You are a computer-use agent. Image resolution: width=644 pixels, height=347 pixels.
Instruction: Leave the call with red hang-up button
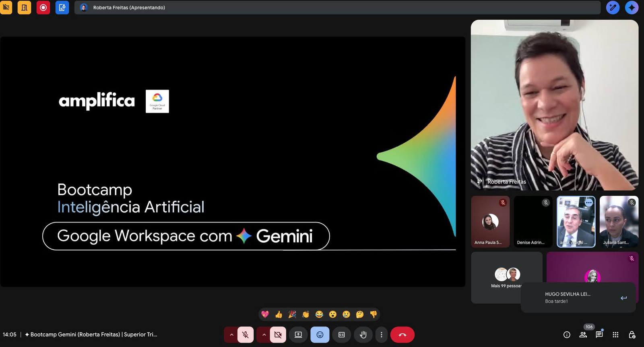coord(402,335)
